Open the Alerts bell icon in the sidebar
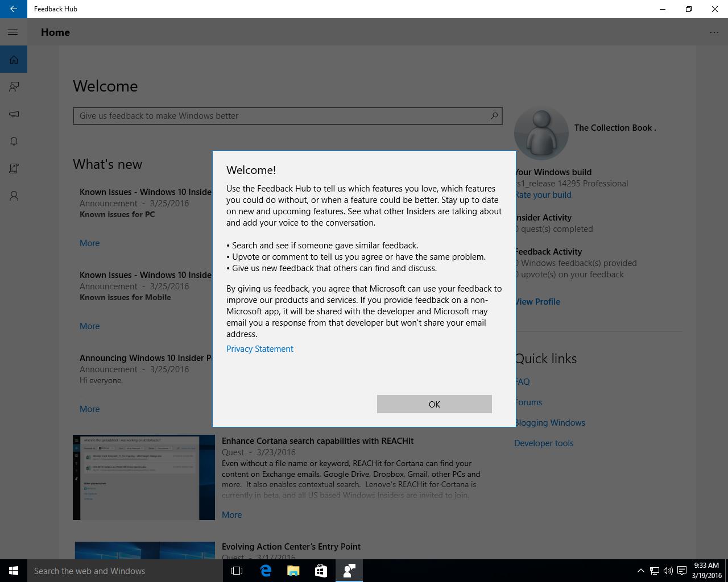The width and height of the screenshot is (728, 582). [x=14, y=141]
